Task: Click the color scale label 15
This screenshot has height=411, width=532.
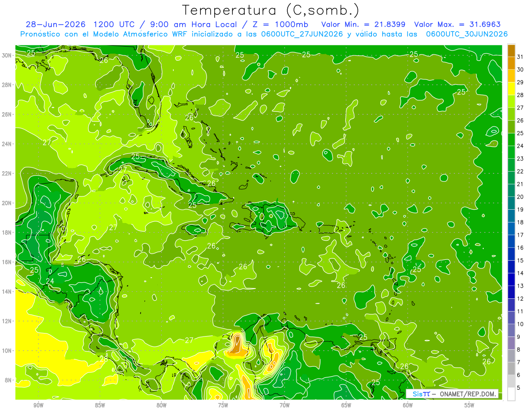Action: (520, 260)
